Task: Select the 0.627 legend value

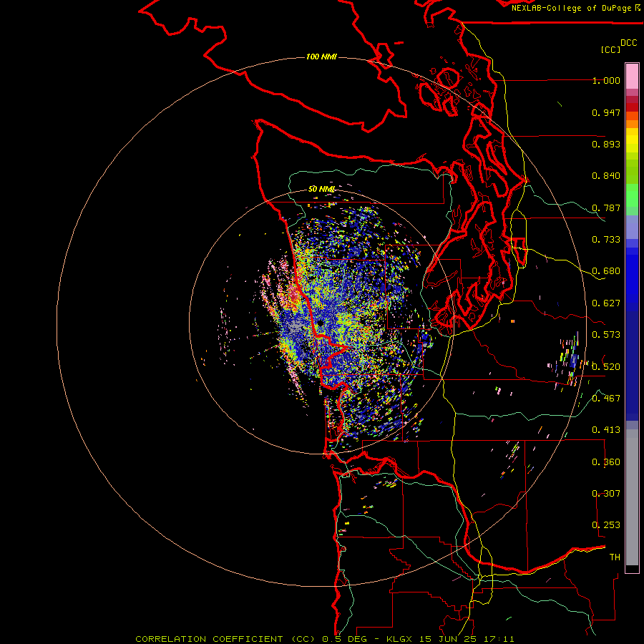Action: (606, 303)
